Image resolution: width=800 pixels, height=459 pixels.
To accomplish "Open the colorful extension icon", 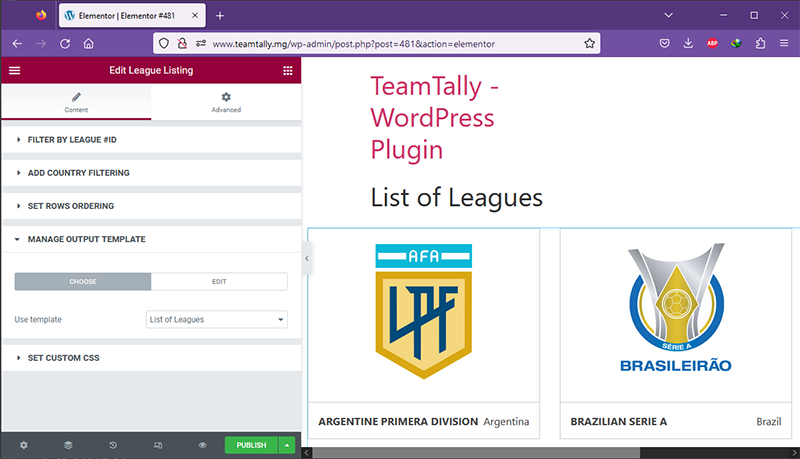I will (736, 44).
